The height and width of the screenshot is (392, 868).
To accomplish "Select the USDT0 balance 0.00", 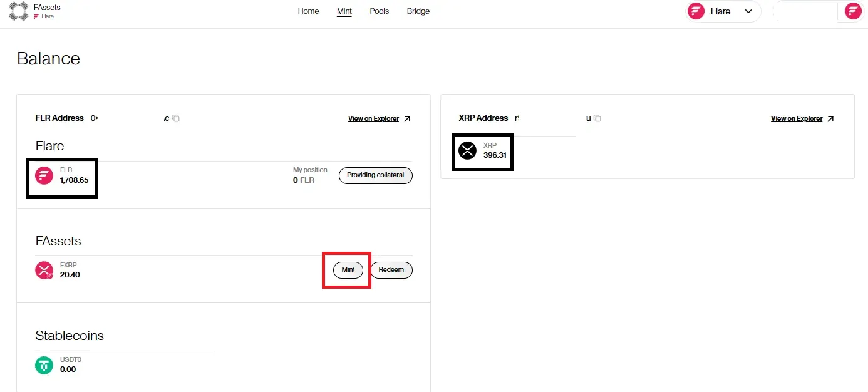I will pos(68,369).
